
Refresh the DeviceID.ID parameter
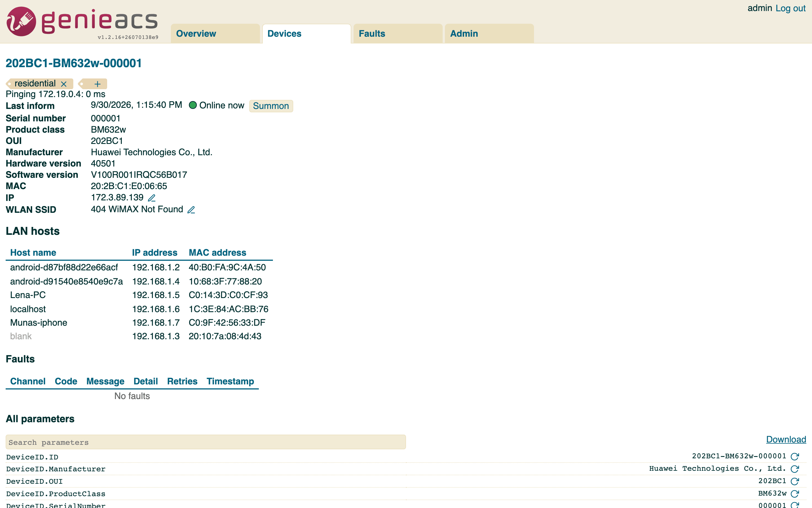[795, 457]
